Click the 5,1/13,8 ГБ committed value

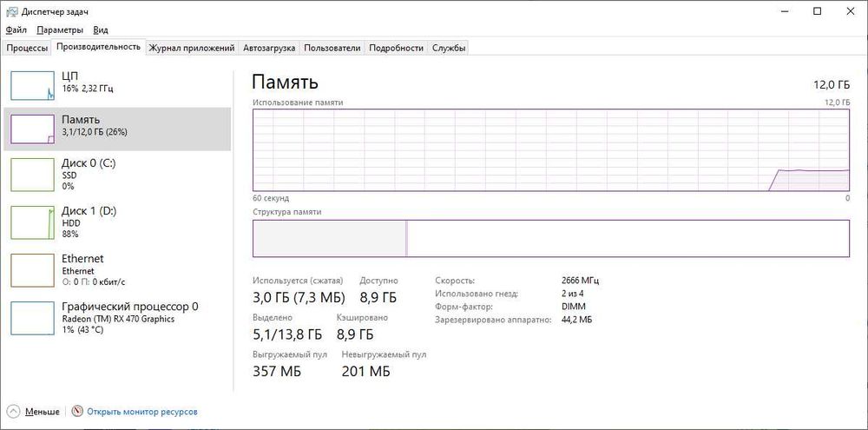point(286,334)
